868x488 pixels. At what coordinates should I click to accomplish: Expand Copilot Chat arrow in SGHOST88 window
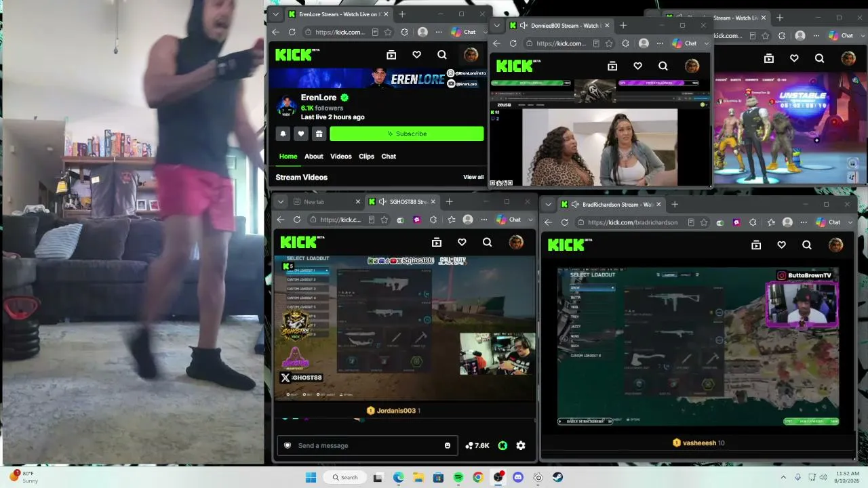pyautogui.click(x=530, y=220)
